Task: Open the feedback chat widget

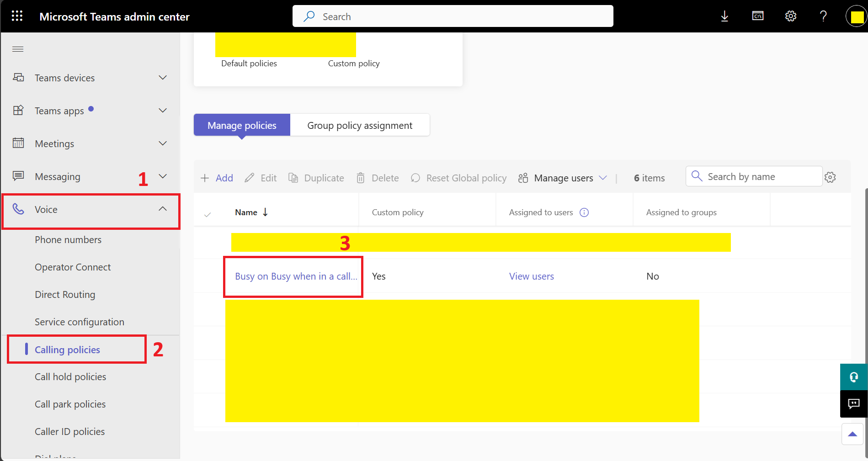Action: pyautogui.click(x=853, y=404)
